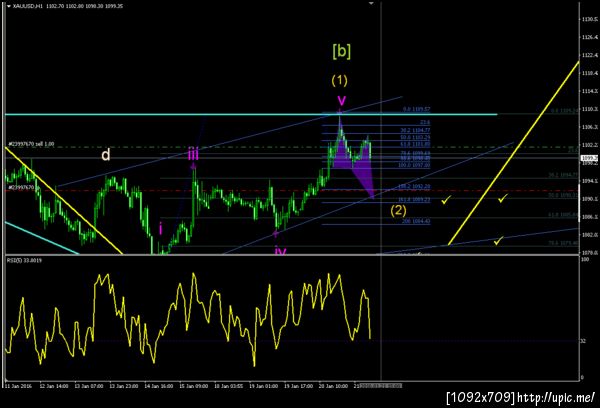Click the 13 Jan 07:00 time label
This screenshot has height=408, width=600.
[x=89, y=386]
